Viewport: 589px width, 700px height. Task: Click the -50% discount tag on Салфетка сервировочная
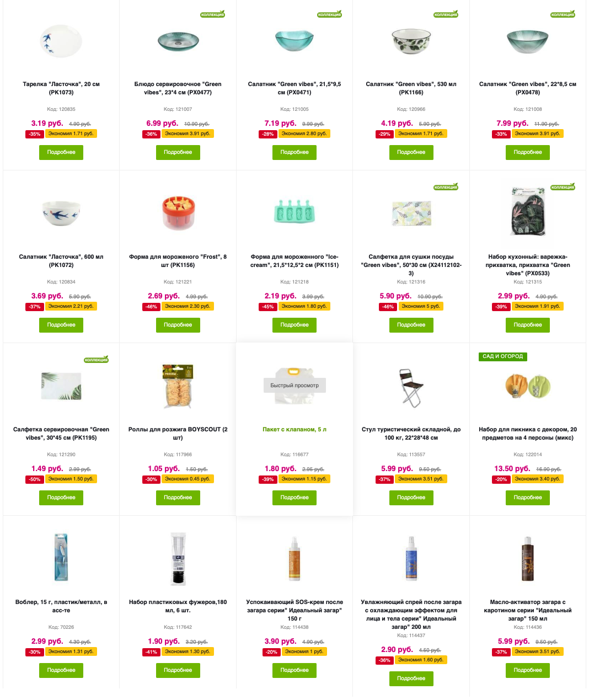(x=35, y=479)
